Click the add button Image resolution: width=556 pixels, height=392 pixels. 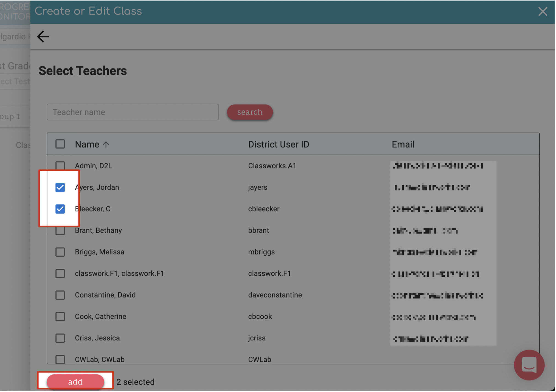point(75,382)
